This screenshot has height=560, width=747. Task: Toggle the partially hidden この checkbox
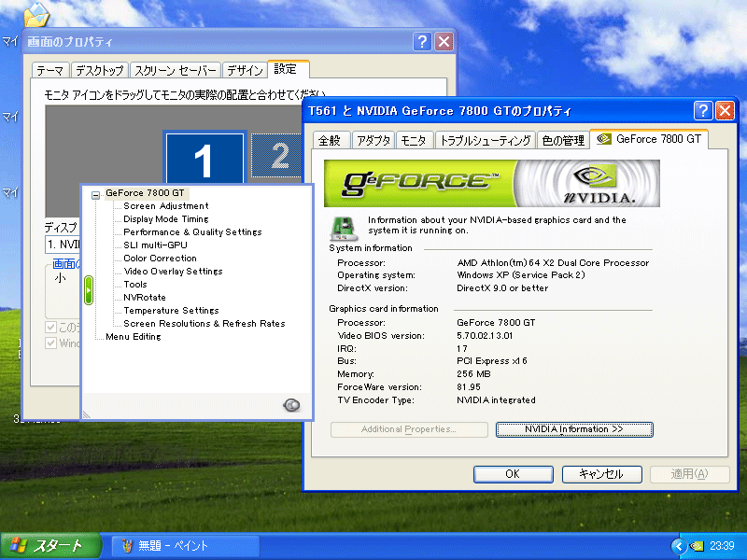click(51, 328)
